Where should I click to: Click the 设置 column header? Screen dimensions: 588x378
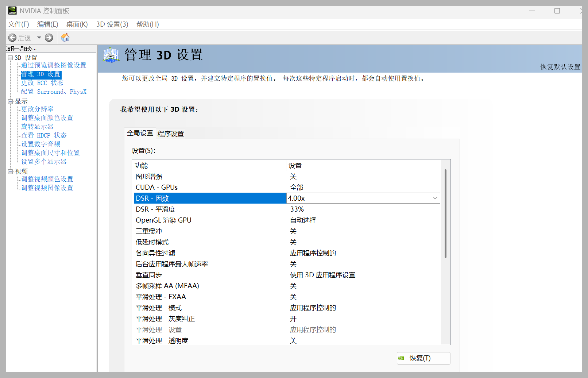[x=364, y=165]
